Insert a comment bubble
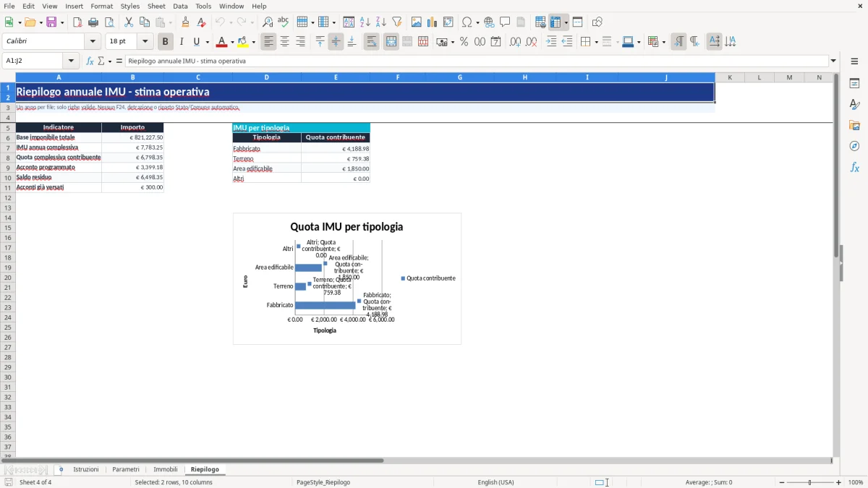The height and width of the screenshot is (488, 868). pyautogui.click(x=505, y=22)
